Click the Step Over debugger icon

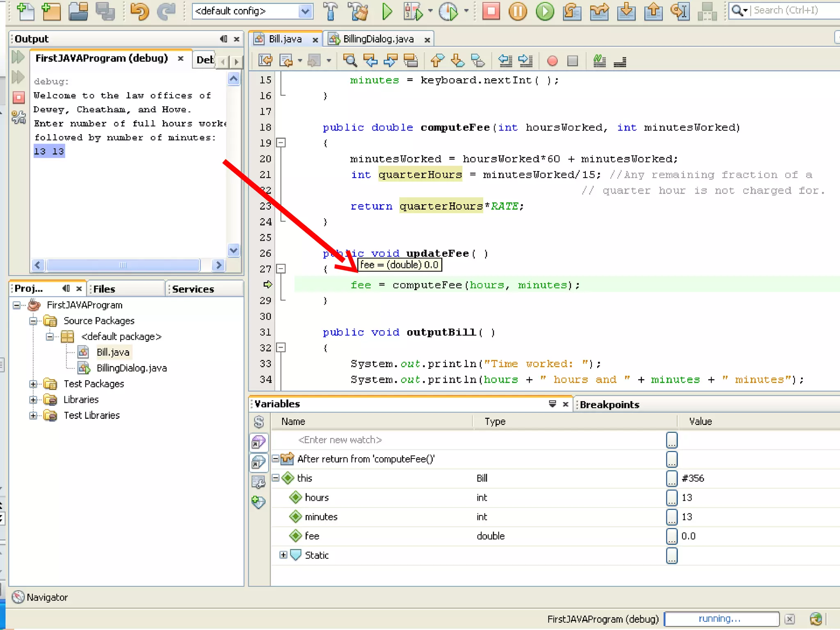572,11
